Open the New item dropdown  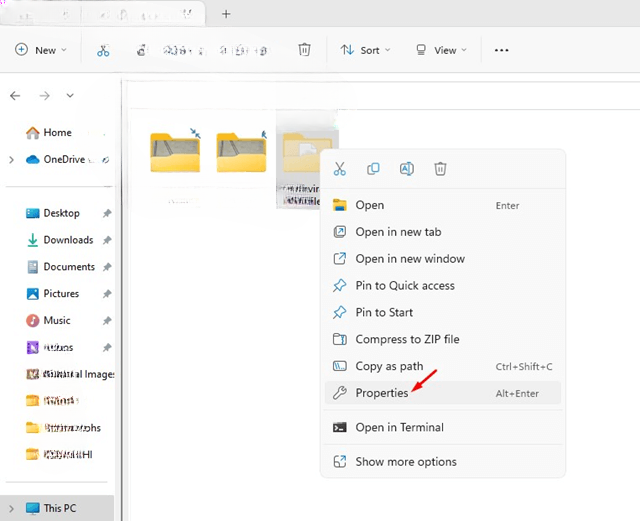(40, 50)
